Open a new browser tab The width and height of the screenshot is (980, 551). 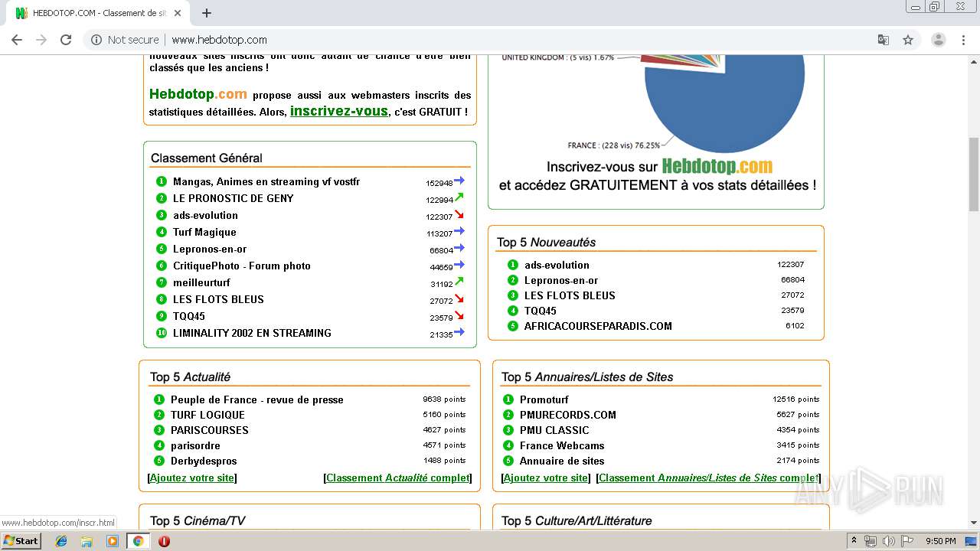pos(206,13)
